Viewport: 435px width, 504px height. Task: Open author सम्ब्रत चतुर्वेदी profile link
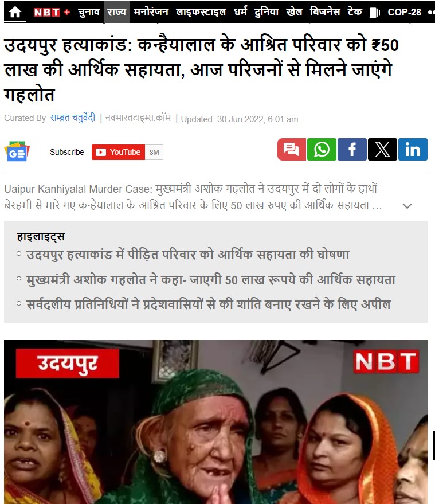pyautogui.click(x=73, y=118)
